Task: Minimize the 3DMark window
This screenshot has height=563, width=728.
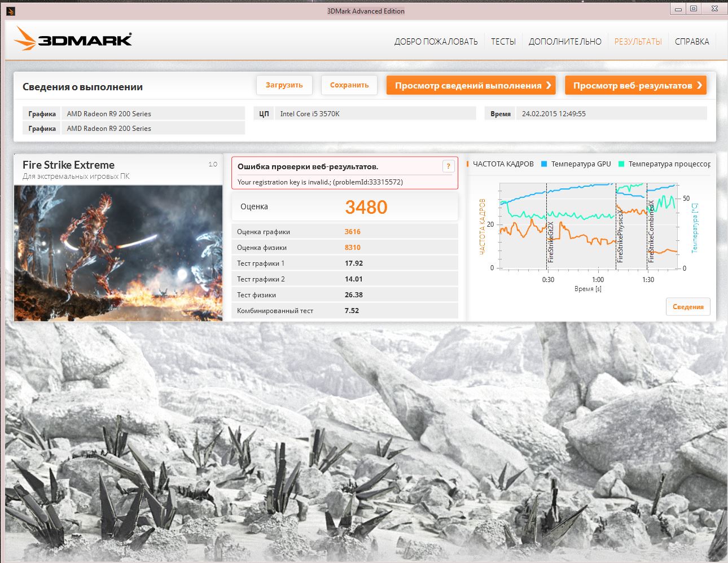Action: coord(678,8)
